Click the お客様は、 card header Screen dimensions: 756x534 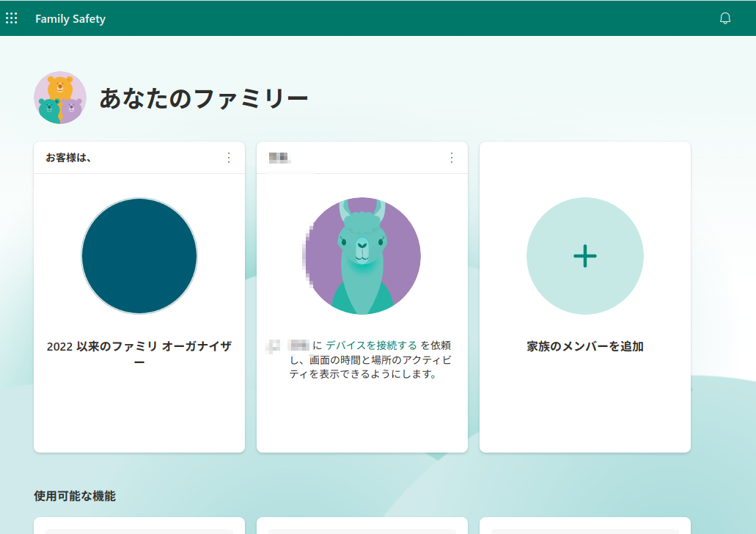68,158
